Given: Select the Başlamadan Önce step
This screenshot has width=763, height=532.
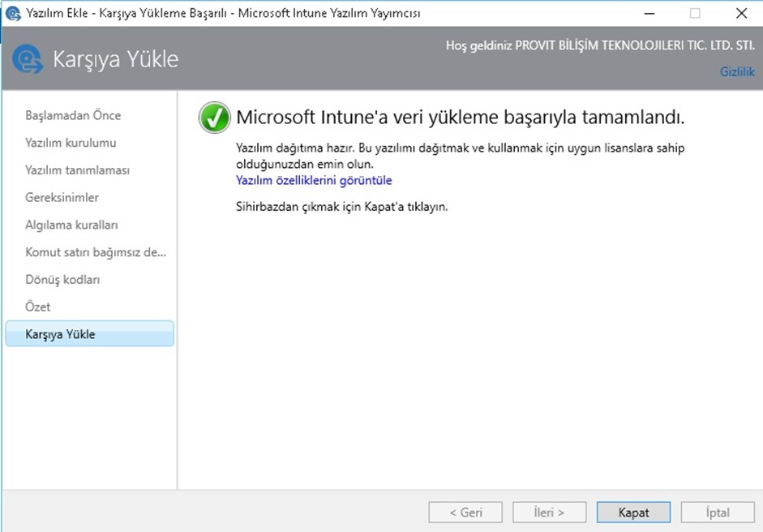Looking at the screenshot, I should 73,115.
